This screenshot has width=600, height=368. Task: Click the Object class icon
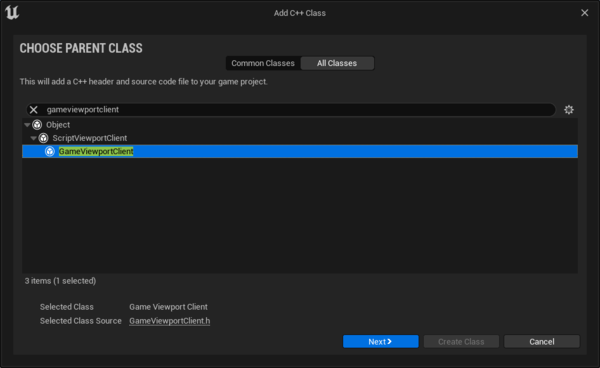[37, 125]
